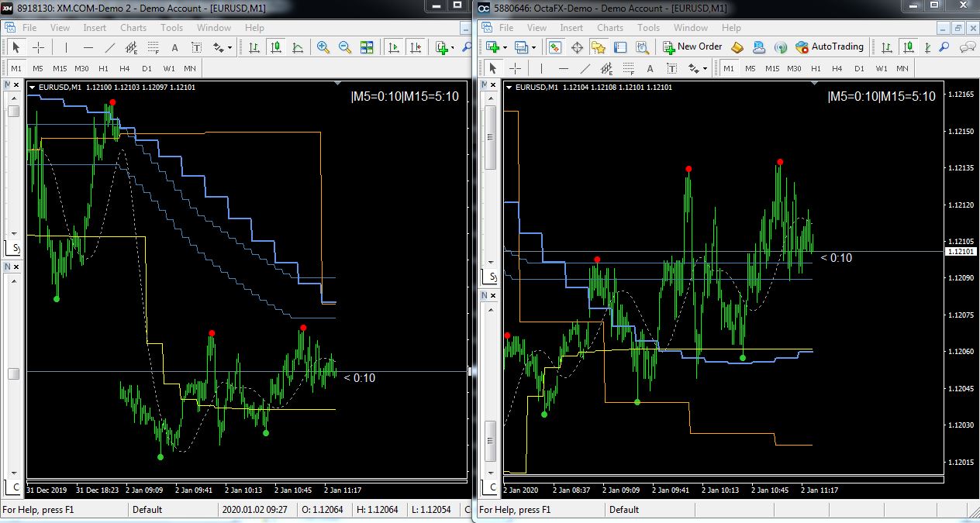Zoom in on the XM.COM chart
980x523 pixels.
pyautogui.click(x=323, y=47)
